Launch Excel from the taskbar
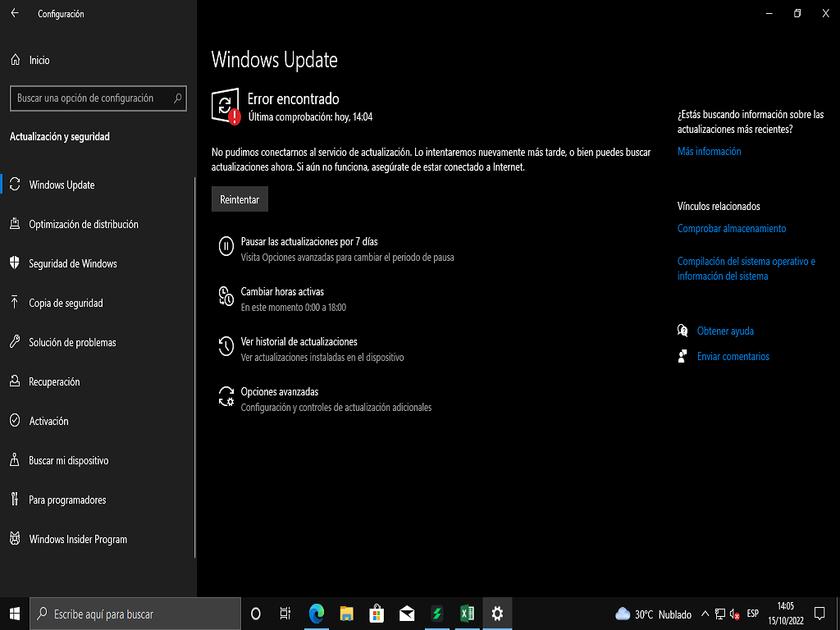840x630 pixels. coord(467,614)
